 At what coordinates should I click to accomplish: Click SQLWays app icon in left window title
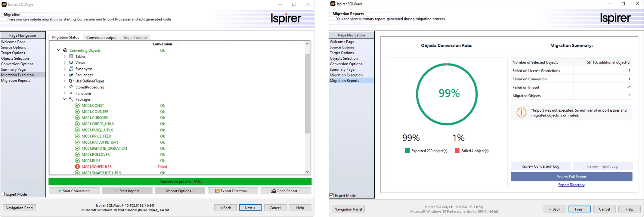(4, 5)
